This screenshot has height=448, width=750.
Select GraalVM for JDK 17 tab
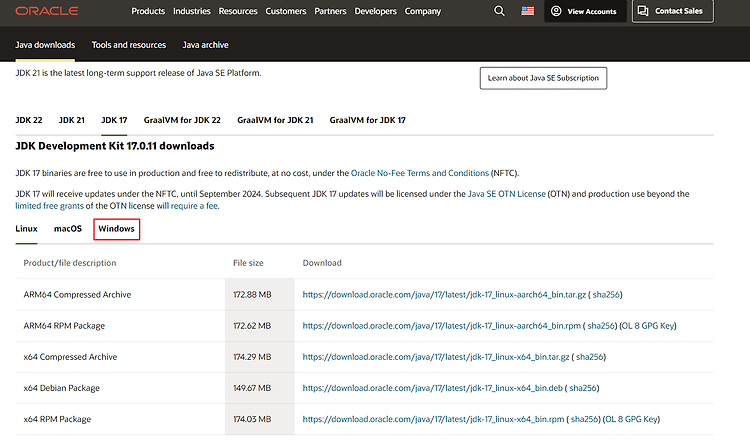coord(367,120)
